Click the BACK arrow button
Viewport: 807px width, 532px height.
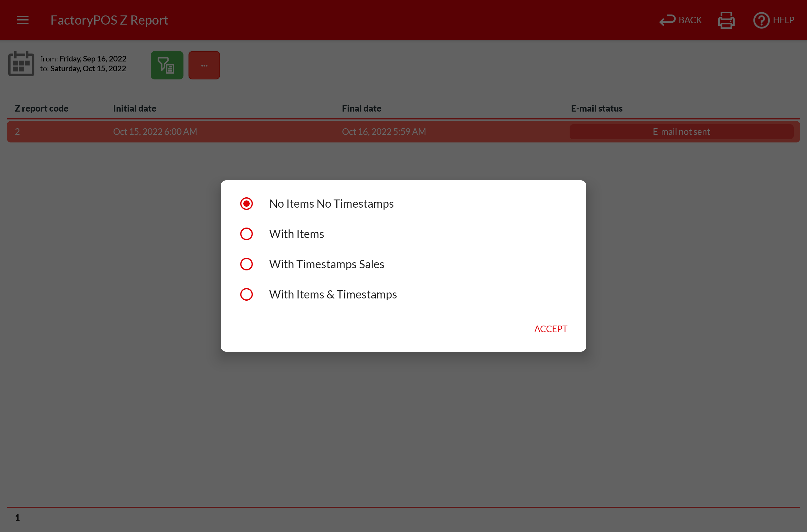[680, 20]
